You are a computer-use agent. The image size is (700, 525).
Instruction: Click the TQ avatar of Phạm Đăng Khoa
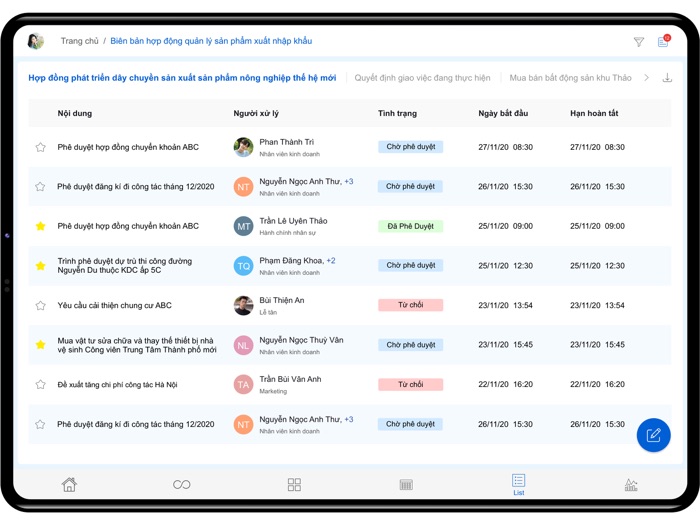(x=243, y=266)
